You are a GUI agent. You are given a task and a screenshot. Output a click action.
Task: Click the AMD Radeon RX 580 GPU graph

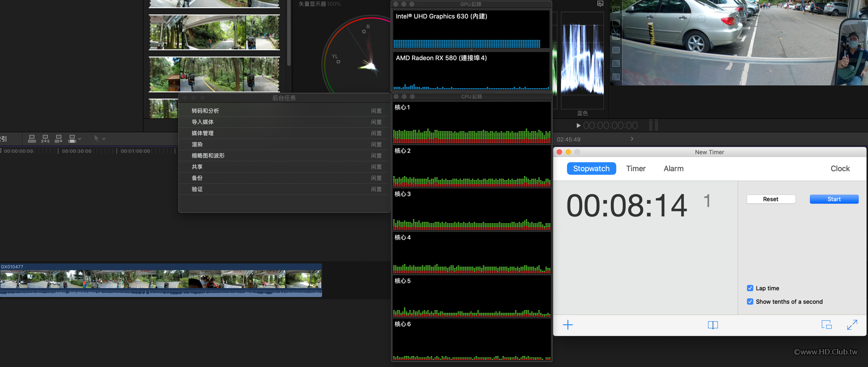click(471, 71)
